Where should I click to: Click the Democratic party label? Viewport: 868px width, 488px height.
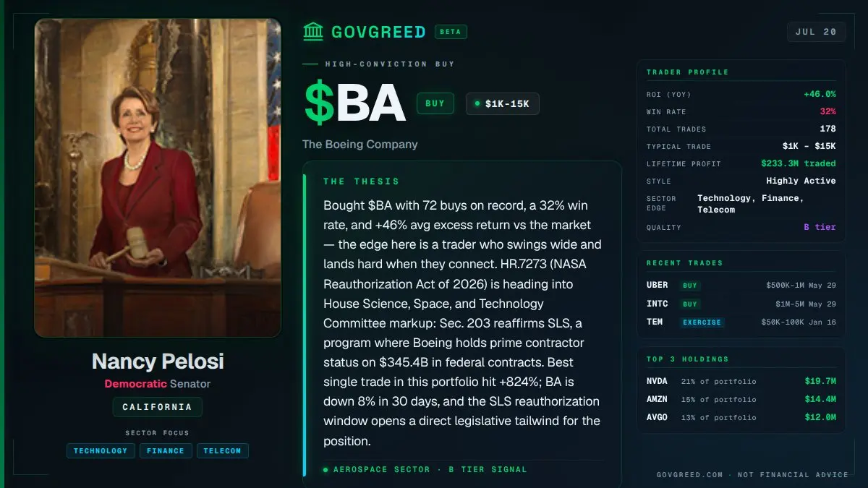pos(135,384)
